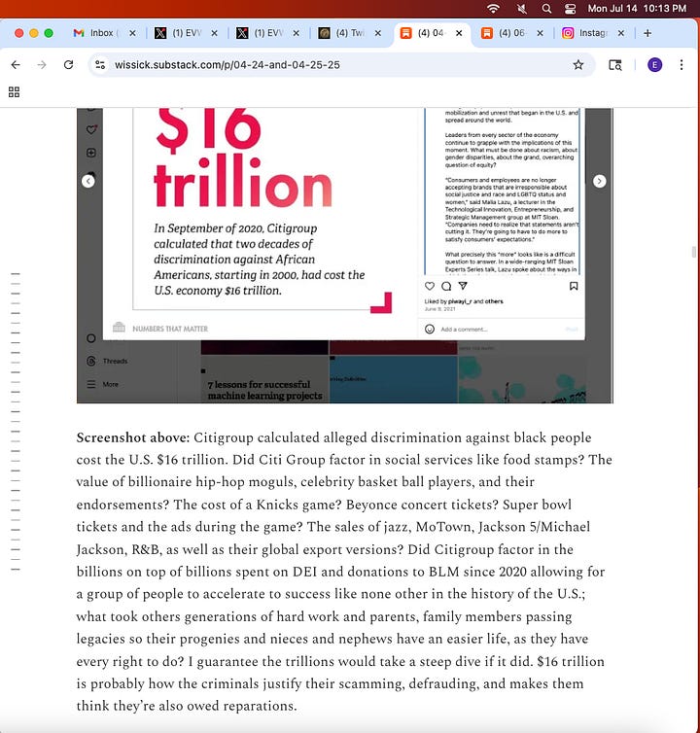Screen dimensions: 700x733
Task: Go back to previous page
Action: coord(16,64)
